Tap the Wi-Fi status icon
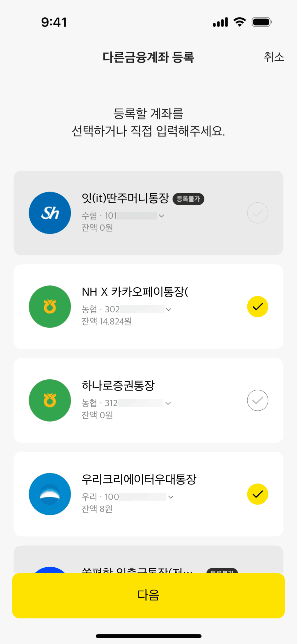Screen dimensions: 297x644 coord(240,22)
